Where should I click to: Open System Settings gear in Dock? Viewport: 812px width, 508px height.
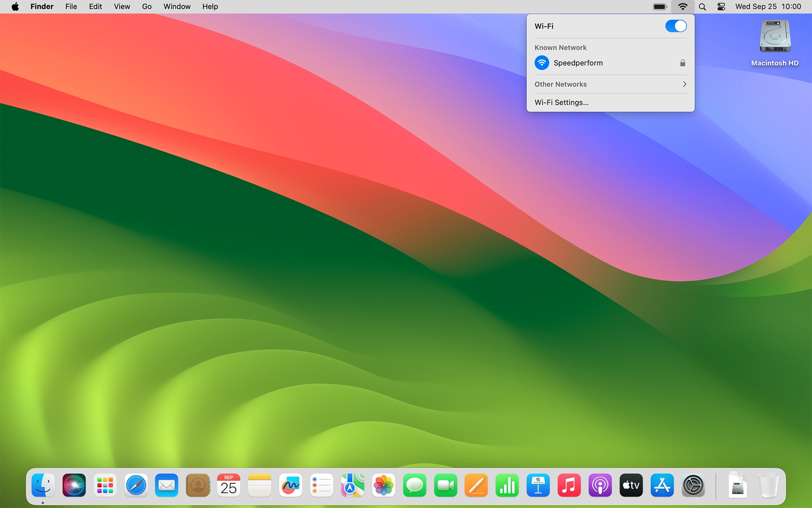pos(693,486)
